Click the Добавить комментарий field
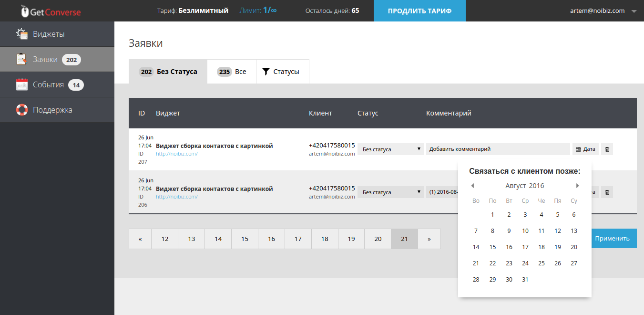 coord(498,149)
